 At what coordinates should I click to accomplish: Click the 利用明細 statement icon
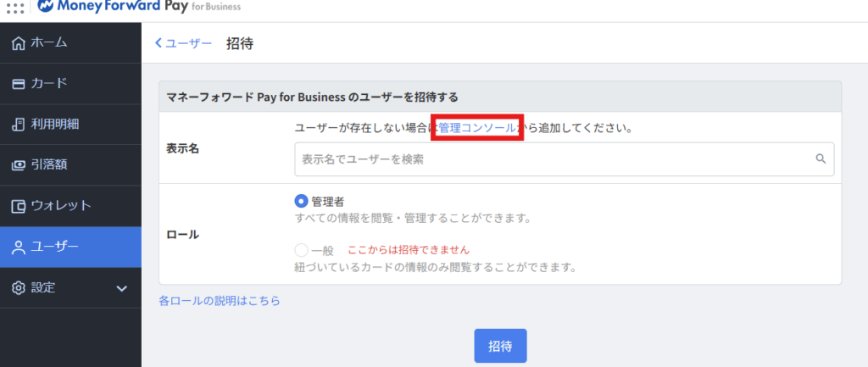[18, 125]
